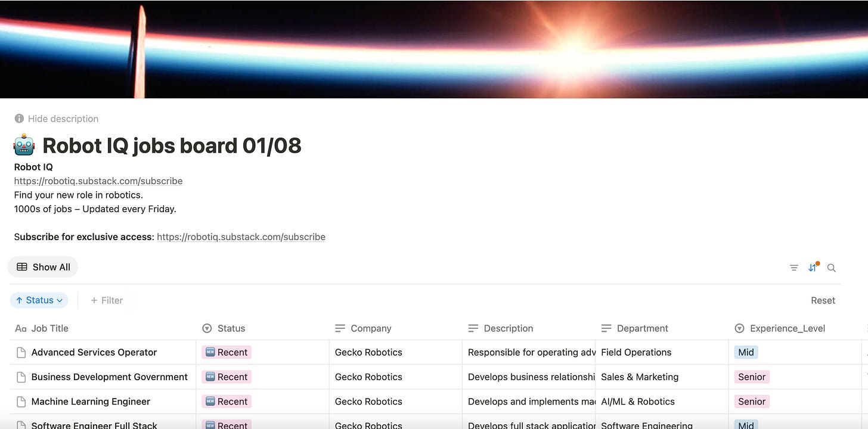Image resolution: width=868 pixels, height=429 pixels.
Task: Click the Reset button
Action: click(823, 300)
